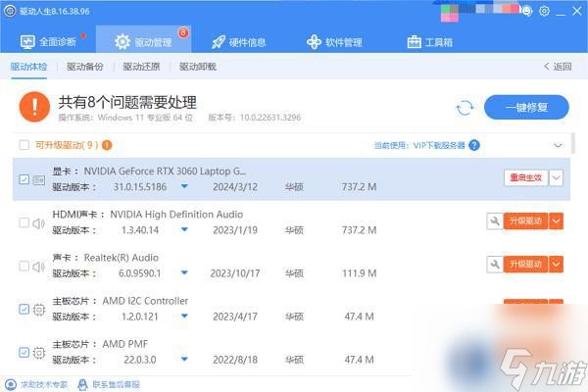Viewport: 588px width, 392px height.
Task: Click speaker icon of NVIDIA High Definition Audio
Action: pos(38,223)
